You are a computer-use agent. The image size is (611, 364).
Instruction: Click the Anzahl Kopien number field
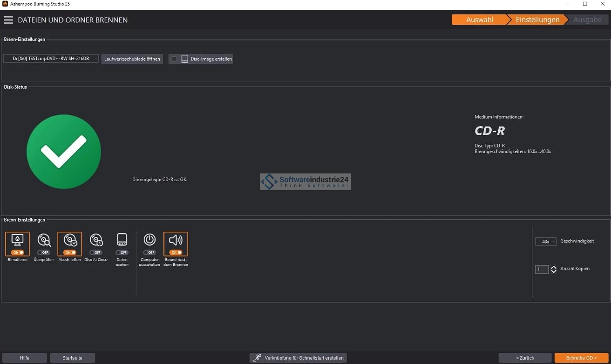coord(541,269)
